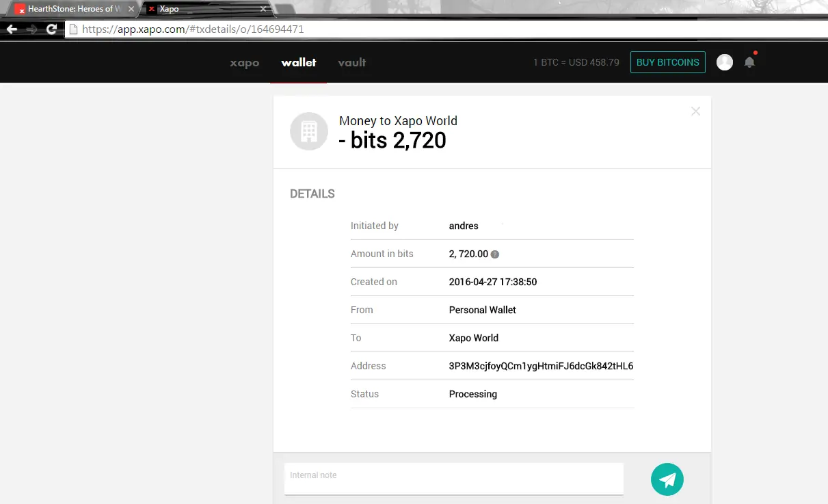828x504 pixels.
Task: Click the browser address bar URL
Action: tap(193, 29)
